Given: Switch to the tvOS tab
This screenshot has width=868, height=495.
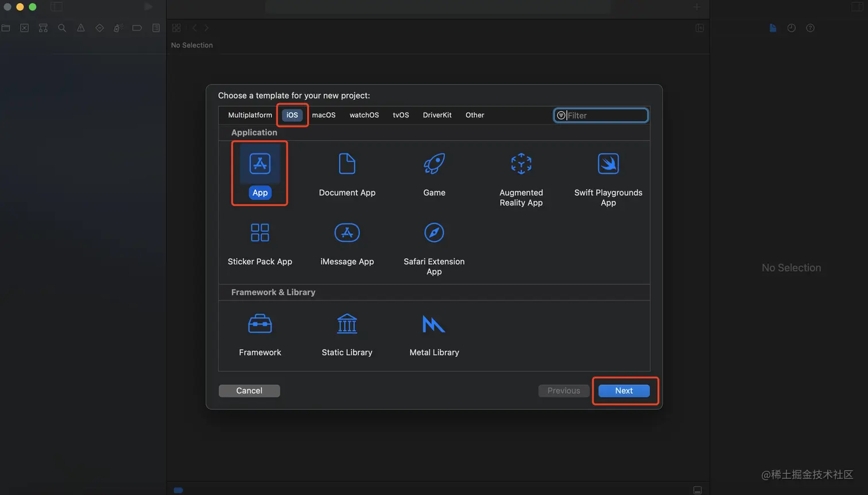Looking at the screenshot, I should [401, 115].
